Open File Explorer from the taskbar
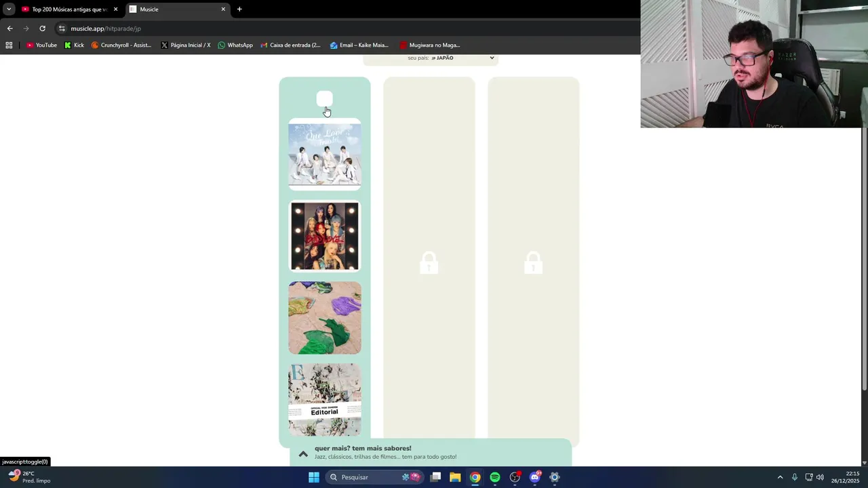Viewport: 868px width, 488px height. [455, 477]
